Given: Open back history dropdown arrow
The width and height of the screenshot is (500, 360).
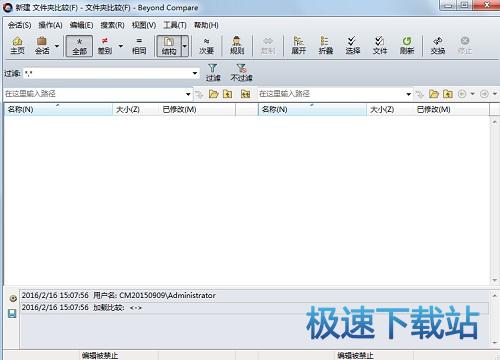Looking at the screenshot, I should [x=472, y=94].
